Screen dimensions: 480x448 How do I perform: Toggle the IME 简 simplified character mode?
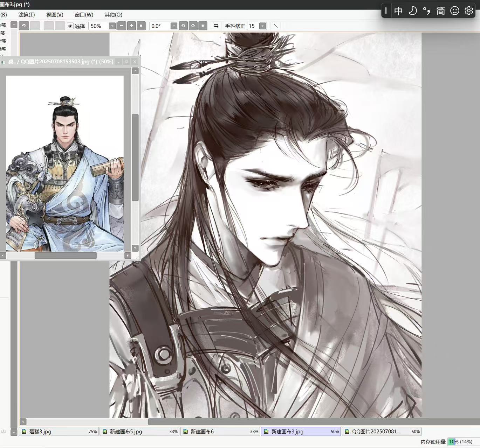tap(440, 11)
